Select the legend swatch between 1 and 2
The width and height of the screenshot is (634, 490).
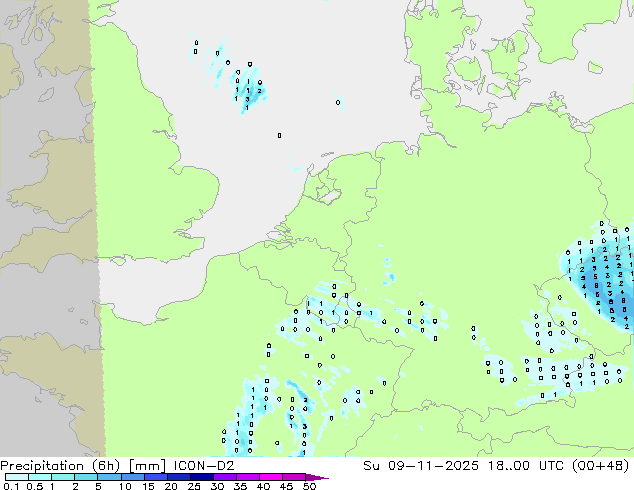pyautogui.click(x=63, y=477)
